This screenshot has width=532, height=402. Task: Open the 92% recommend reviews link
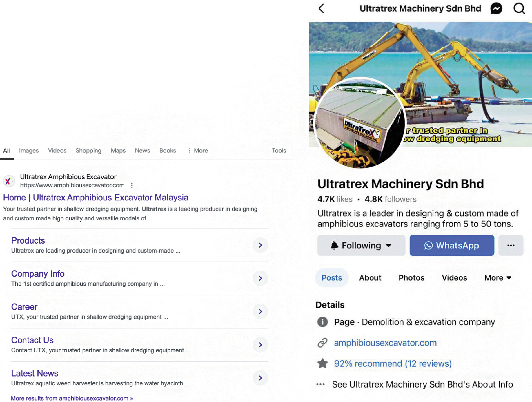point(393,363)
